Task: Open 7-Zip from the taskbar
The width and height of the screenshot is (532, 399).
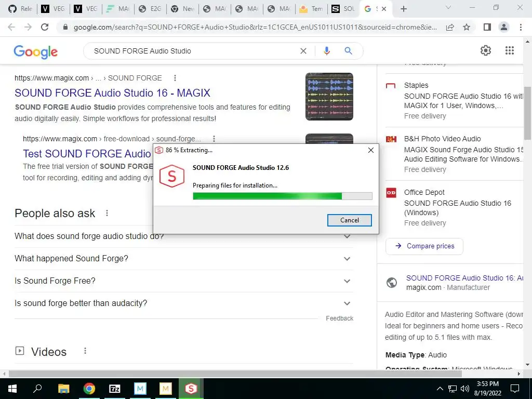Action: pos(115,389)
